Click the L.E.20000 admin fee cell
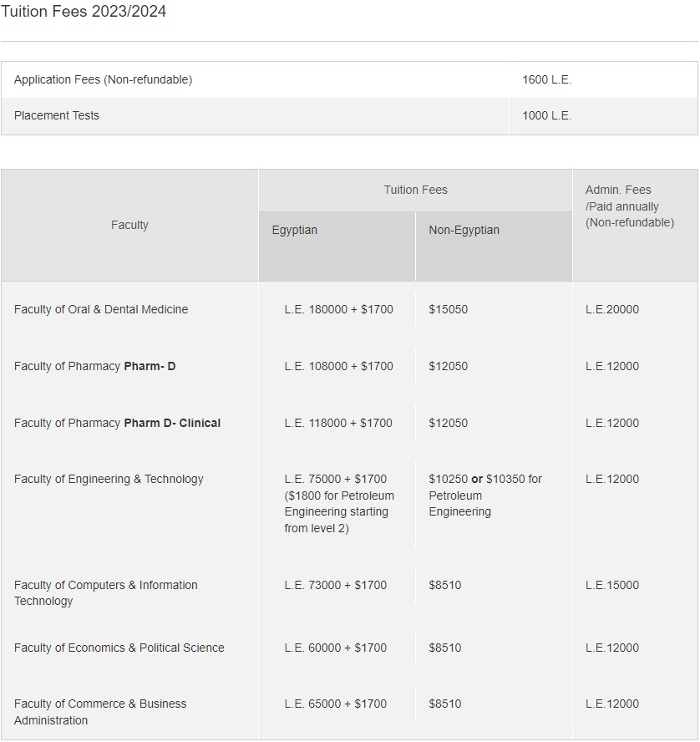 coord(611,309)
